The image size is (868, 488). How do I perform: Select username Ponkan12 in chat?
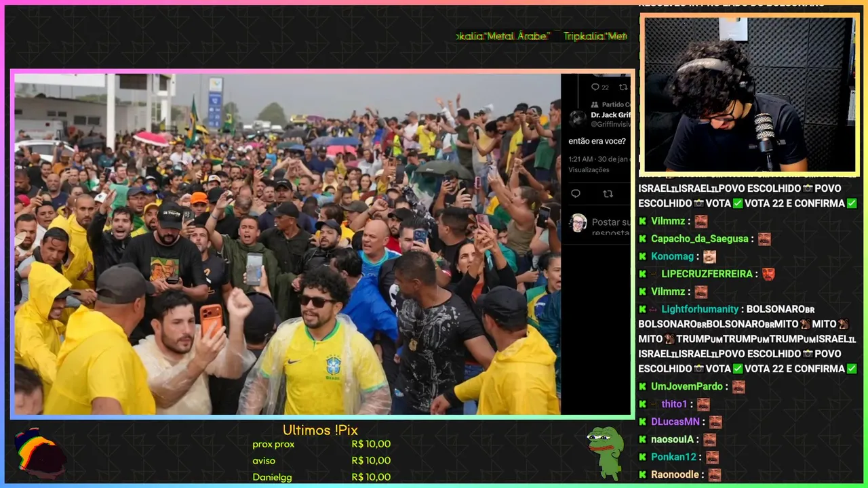coord(673,457)
